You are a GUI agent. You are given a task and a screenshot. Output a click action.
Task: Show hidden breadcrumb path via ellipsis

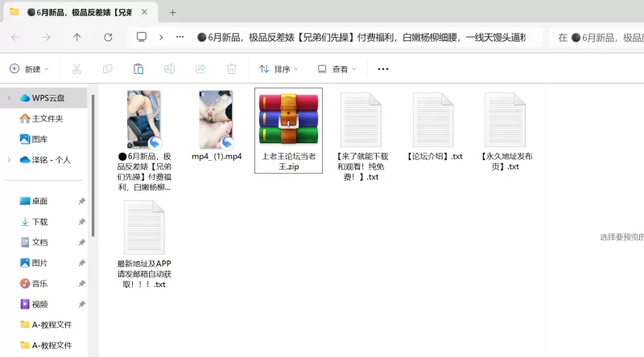[180, 37]
